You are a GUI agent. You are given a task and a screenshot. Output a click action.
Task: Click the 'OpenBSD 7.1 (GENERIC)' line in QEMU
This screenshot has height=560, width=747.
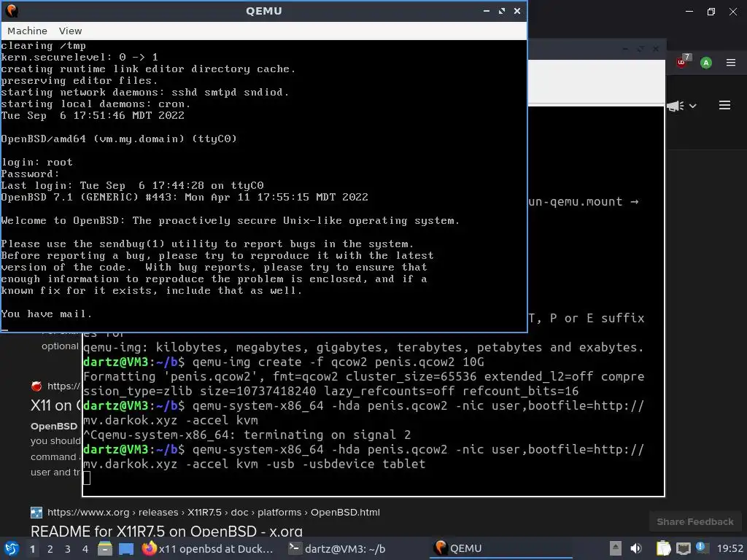tap(185, 197)
